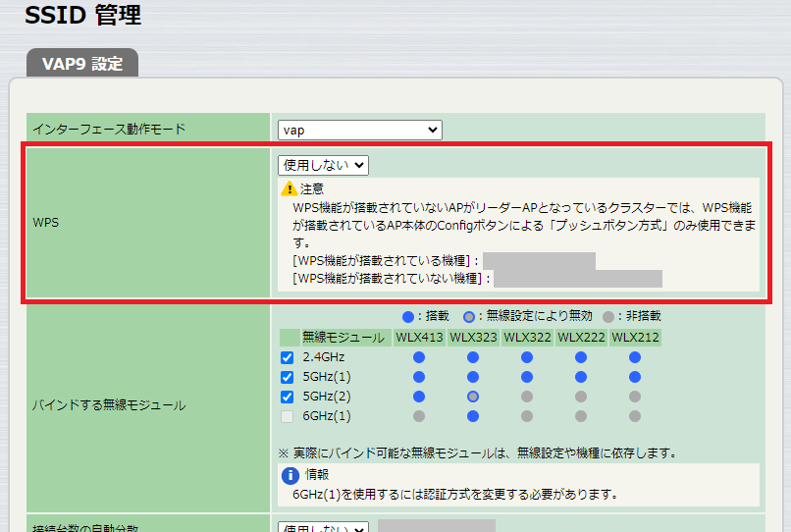
Task: Click the disabled 6GHz(1) checkbox
Action: click(287, 416)
